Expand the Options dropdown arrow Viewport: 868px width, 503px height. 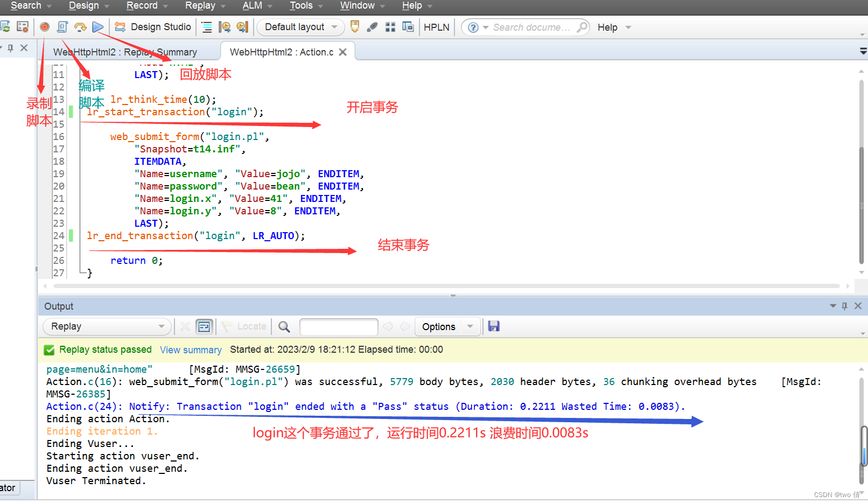[470, 326]
